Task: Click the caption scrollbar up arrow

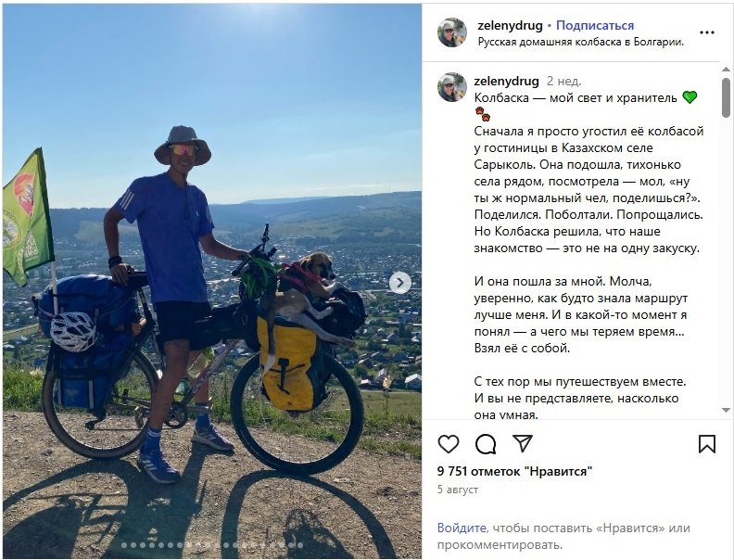Action: point(726,70)
